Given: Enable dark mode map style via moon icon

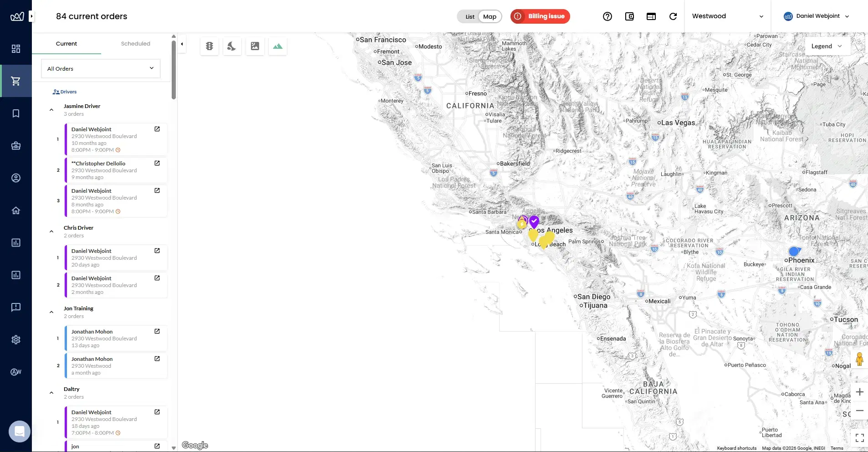Looking at the screenshot, I should [232, 46].
